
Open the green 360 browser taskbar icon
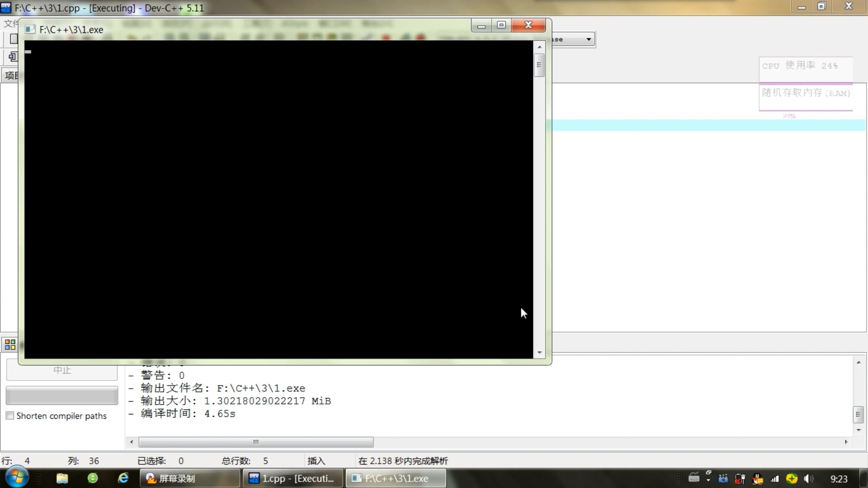point(93,478)
